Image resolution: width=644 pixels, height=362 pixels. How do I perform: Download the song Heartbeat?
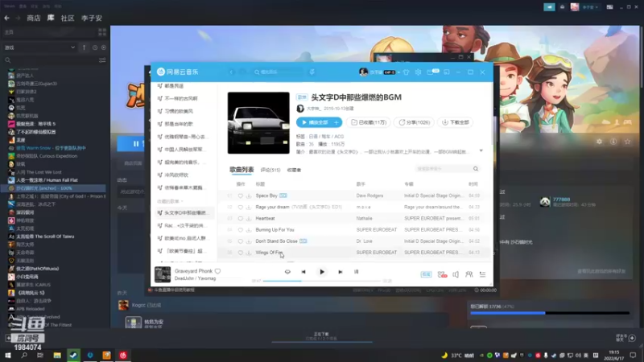[x=249, y=218]
